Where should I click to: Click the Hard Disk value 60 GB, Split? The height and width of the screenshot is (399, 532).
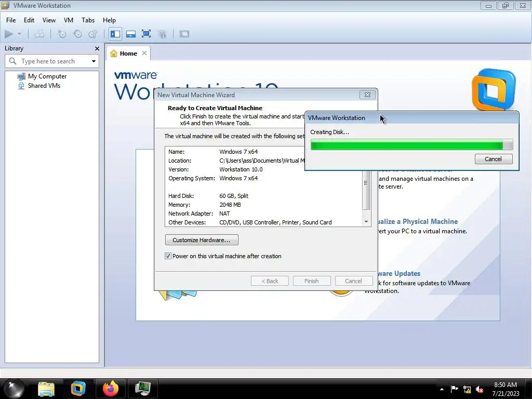[234, 196]
